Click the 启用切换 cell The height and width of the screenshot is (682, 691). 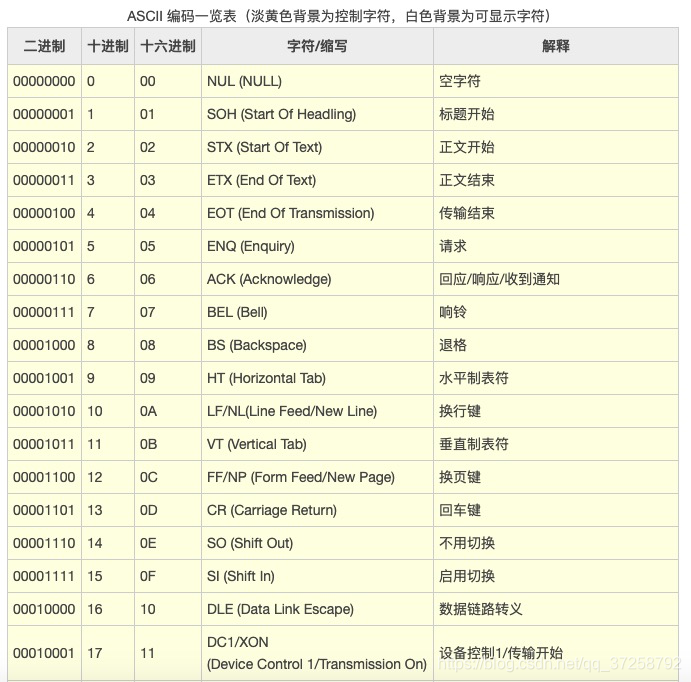click(556, 577)
